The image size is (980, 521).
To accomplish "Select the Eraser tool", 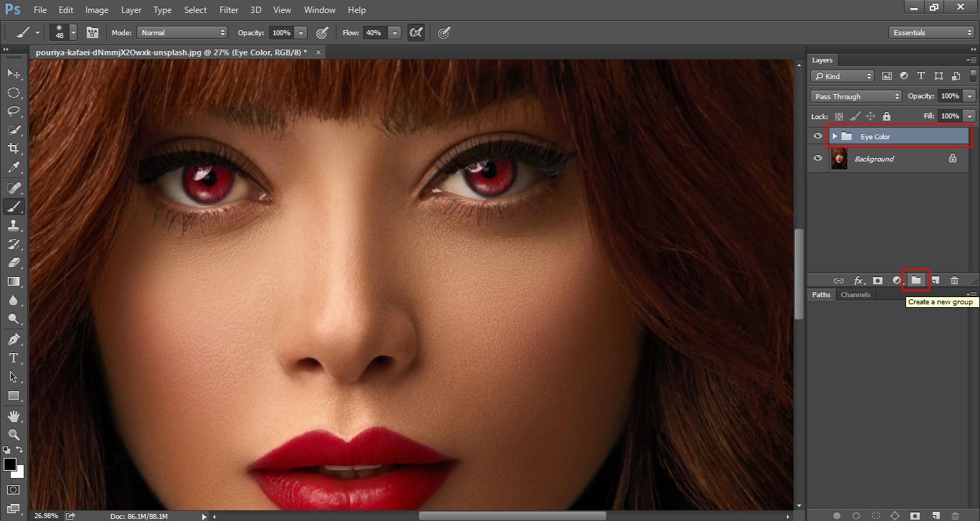I will (x=14, y=263).
